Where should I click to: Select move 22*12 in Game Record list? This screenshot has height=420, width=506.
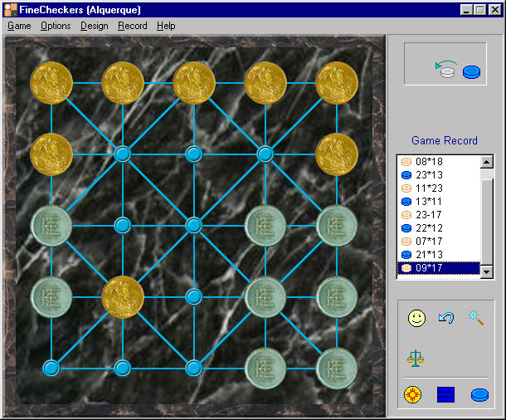click(x=438, y=228)
